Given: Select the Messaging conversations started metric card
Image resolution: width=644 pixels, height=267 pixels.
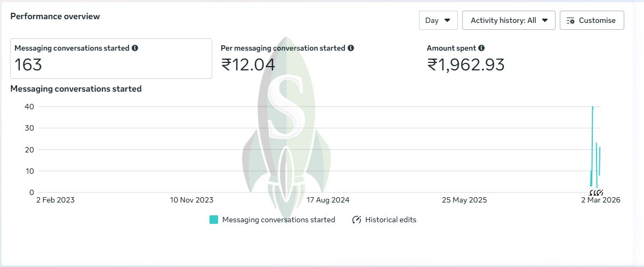Looking at the screenshot, I should [x=111, y=59].
